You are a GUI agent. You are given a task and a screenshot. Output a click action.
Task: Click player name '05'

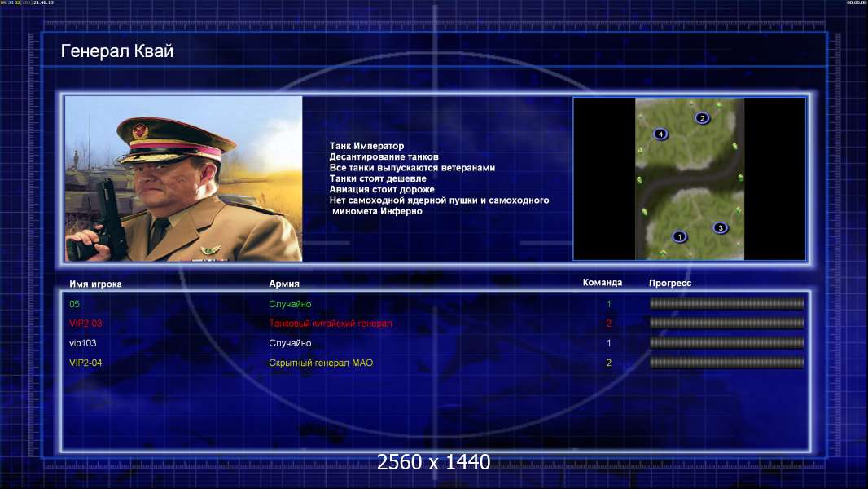(74, 304)
